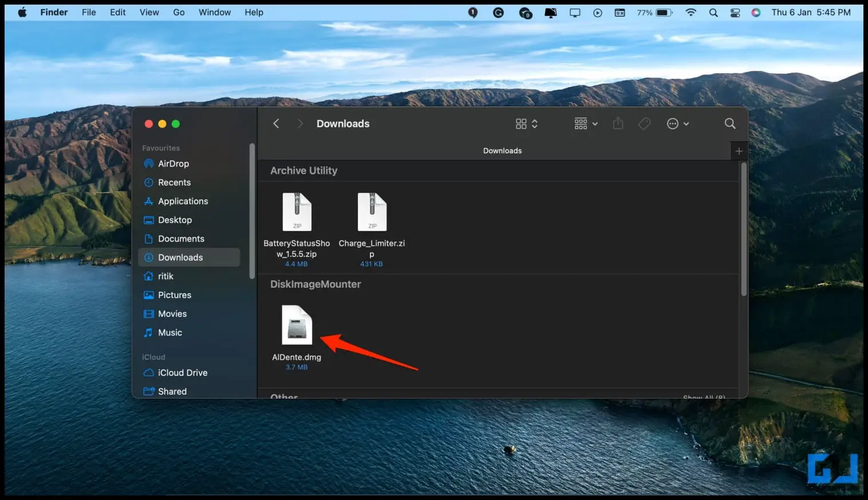Open the group-by options dropdown

click(586, 124)
